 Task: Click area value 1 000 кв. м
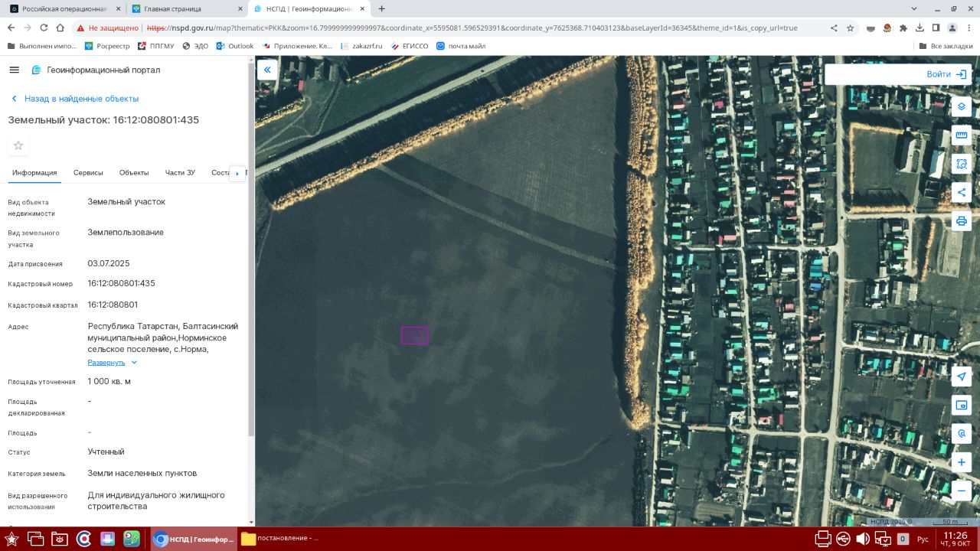coord(109,381)
